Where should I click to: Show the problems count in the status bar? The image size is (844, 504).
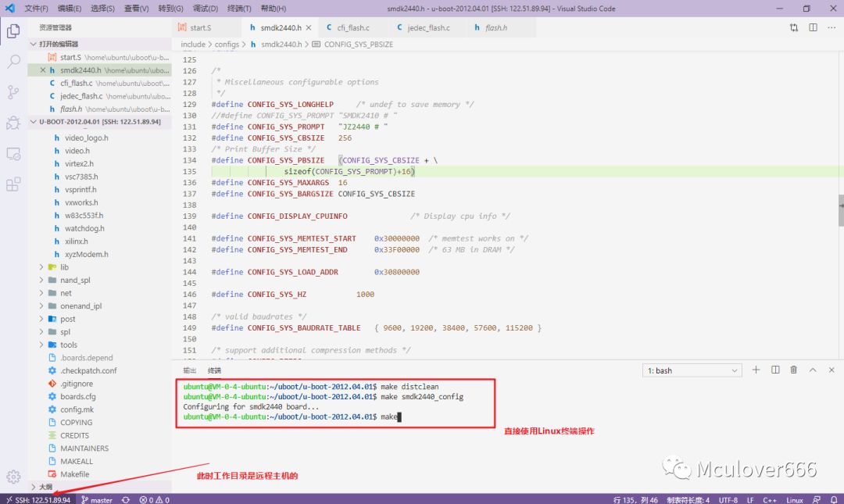click(152, 499)
